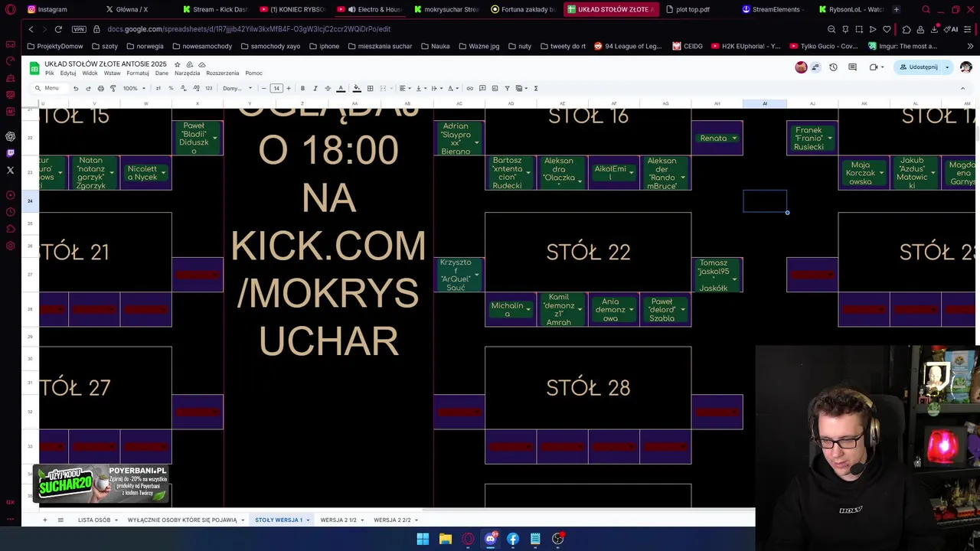The image size is (980, 551).
Task: Select the STÓŁ 28 table cell
Action: click(588, 388)
